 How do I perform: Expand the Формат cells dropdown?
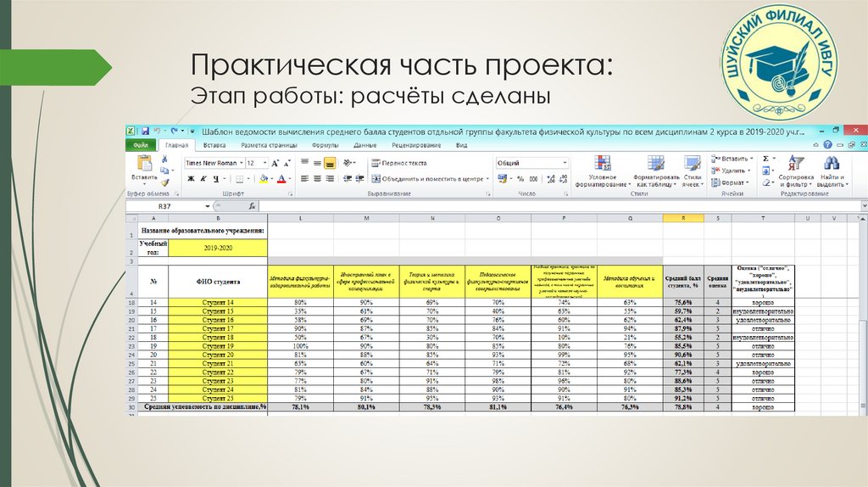coord(748,182)
